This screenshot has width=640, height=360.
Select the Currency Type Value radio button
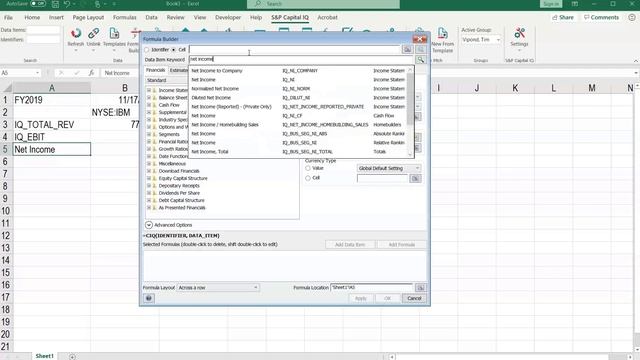[308, 168]
